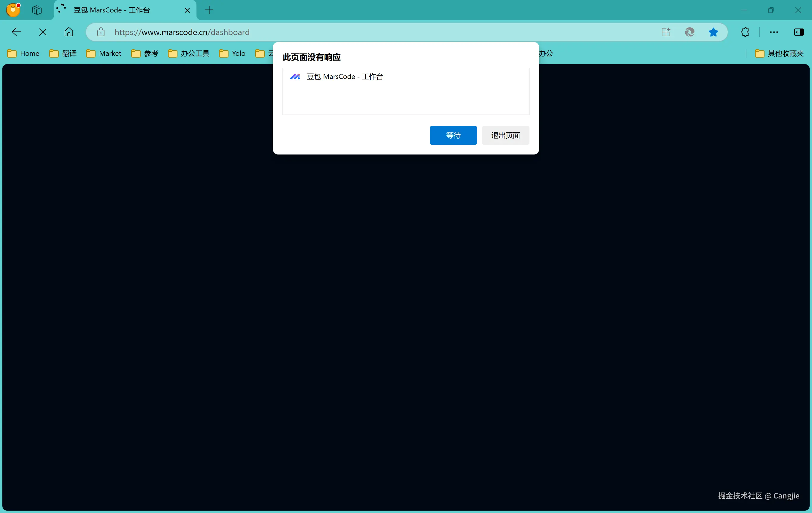The height and width of the screenshot is (513, 812).
Task: Toggle the sidebar panel icon
Action: 799,32
